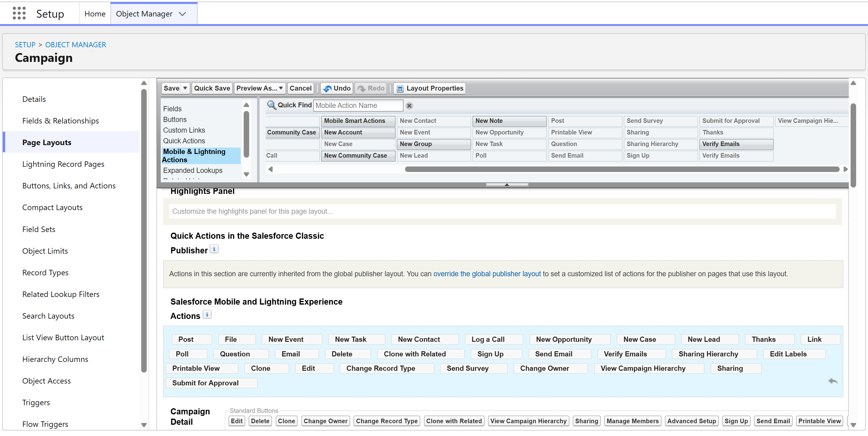Image resolution: width=868 pixels, height=436 pixels.
Task: Select the Change Record Type action
Action: 387,368
